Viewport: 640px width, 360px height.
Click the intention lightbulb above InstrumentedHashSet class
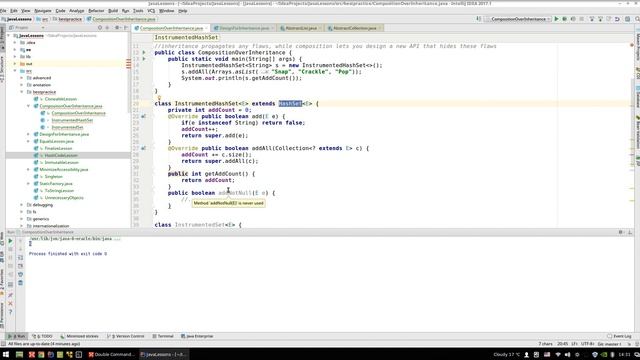click(159, 98)
